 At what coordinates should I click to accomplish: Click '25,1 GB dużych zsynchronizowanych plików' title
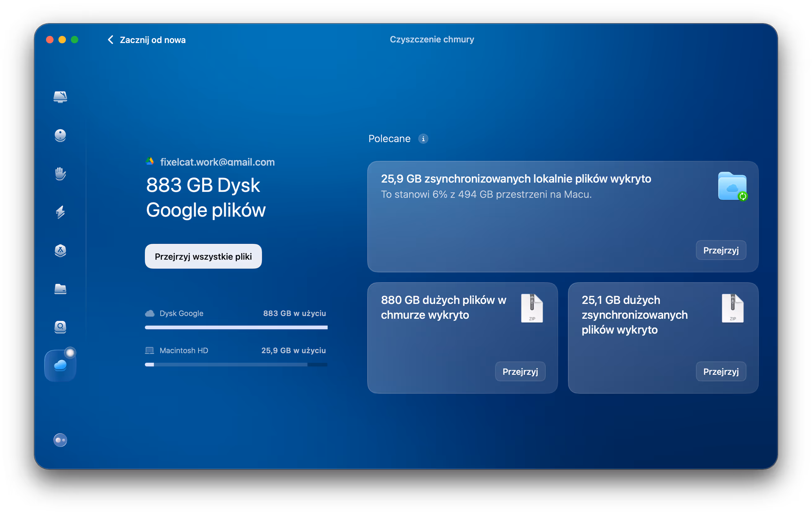click(x=635, y=315)
